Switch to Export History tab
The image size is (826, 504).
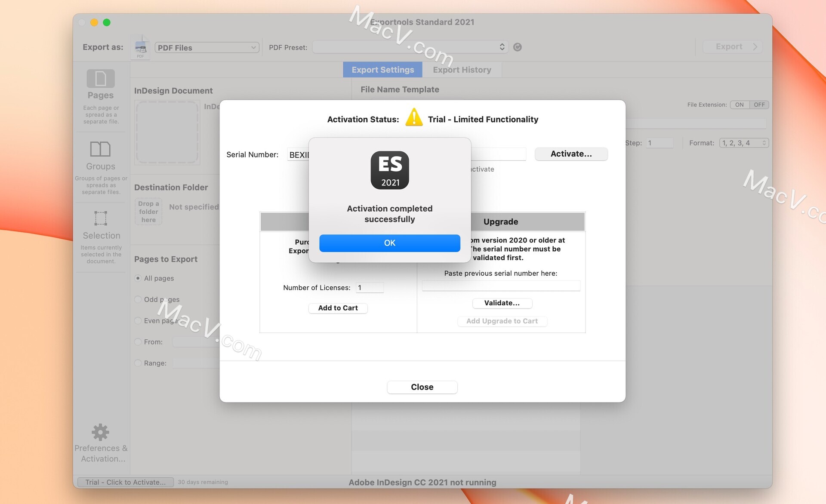click(x=462, y=70)
